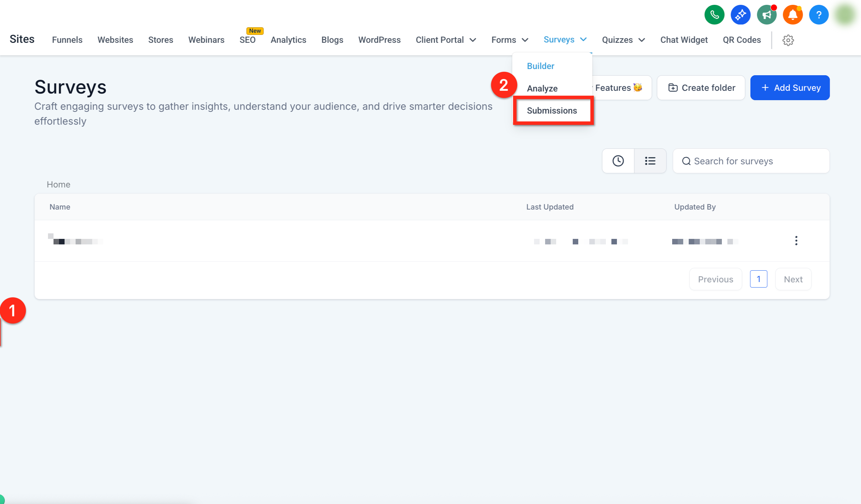861x504 pixels.
Task: Open the blue AI sparkle assistant icon
Action: point(741,15)
